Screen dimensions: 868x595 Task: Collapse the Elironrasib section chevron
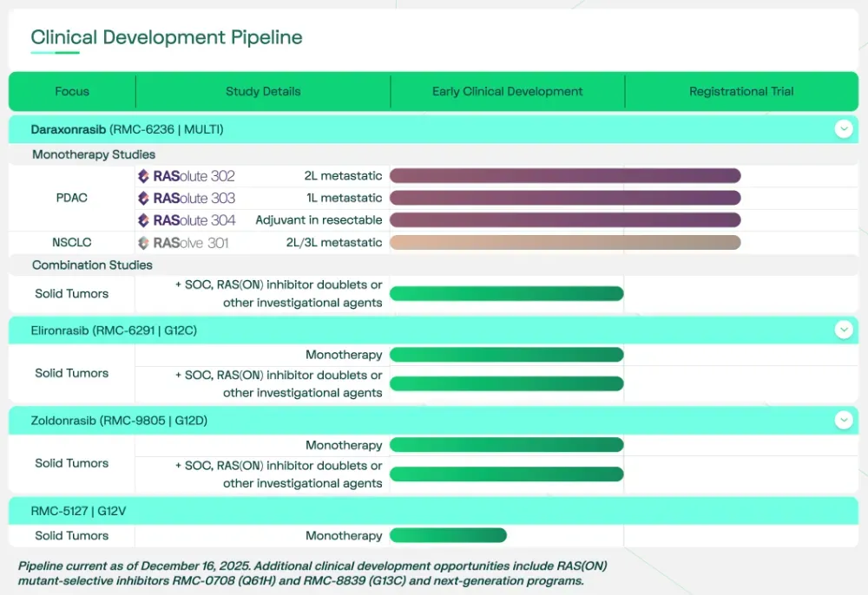[843, 330]
